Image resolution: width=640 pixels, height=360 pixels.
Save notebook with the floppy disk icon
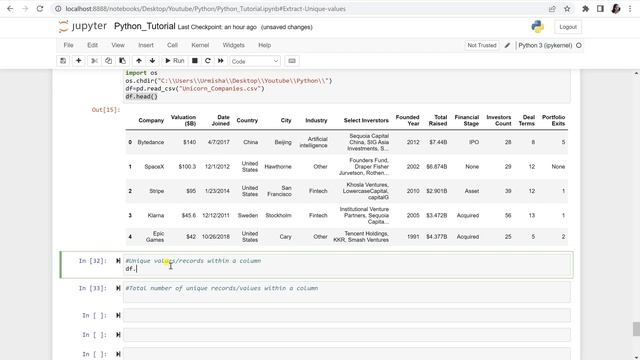pyautogui.click(x=63, y=61)
